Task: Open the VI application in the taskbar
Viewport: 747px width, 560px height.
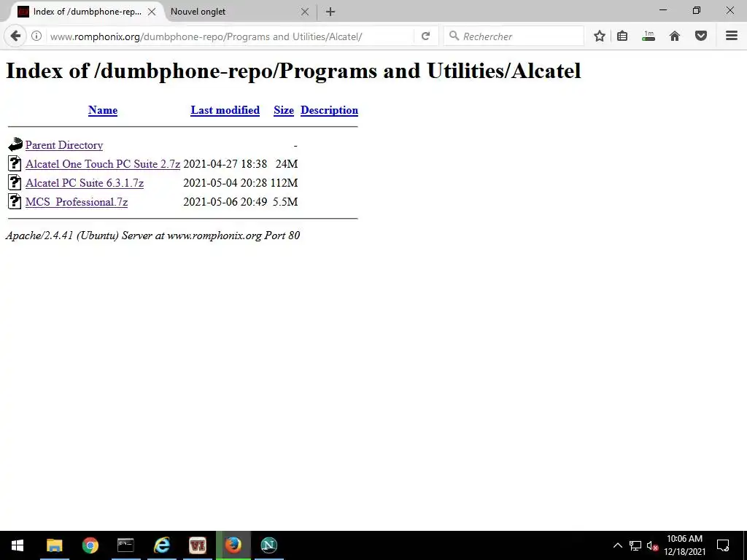Action: coord(197,545)
